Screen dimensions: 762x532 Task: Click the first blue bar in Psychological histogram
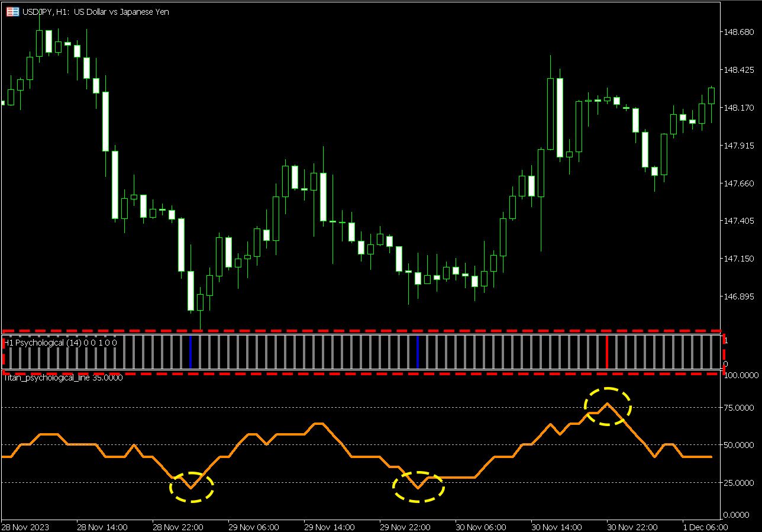pyautogui.click(x=190, y=352)
